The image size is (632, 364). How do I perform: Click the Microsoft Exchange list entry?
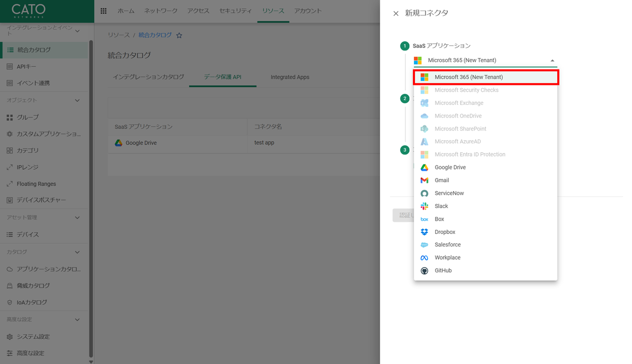pos(486,103)
